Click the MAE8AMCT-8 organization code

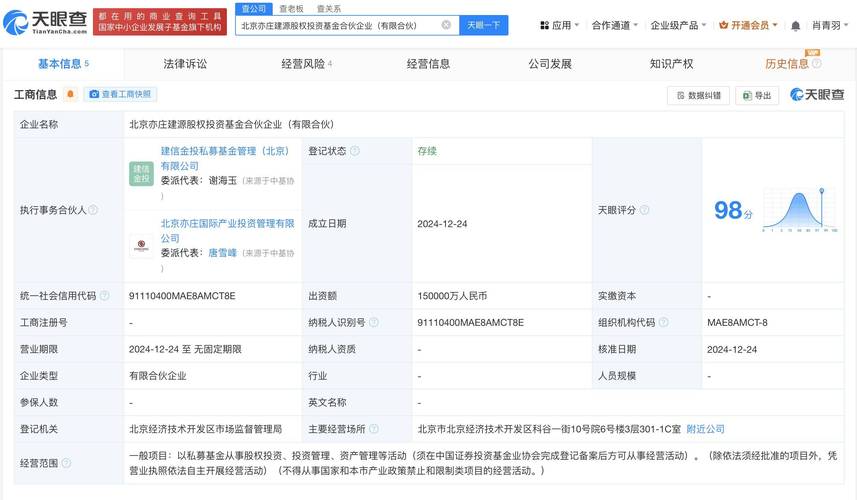[737, 322]
